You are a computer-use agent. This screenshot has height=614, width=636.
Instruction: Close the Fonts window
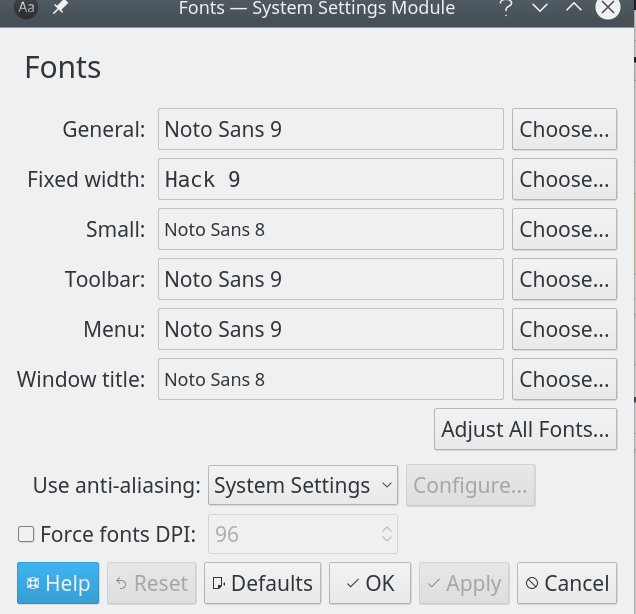pyautogui.click(x=608, y=7)
